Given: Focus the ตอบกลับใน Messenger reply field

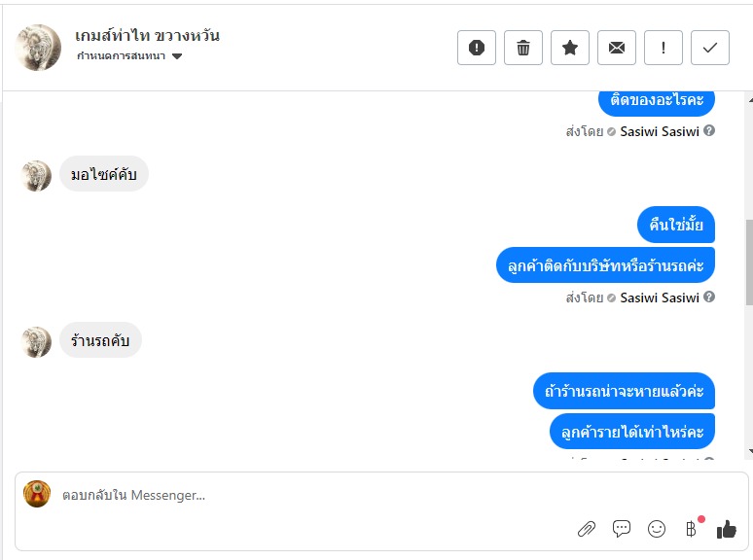Looking at the screenshot, I should [x=292, y=495].
